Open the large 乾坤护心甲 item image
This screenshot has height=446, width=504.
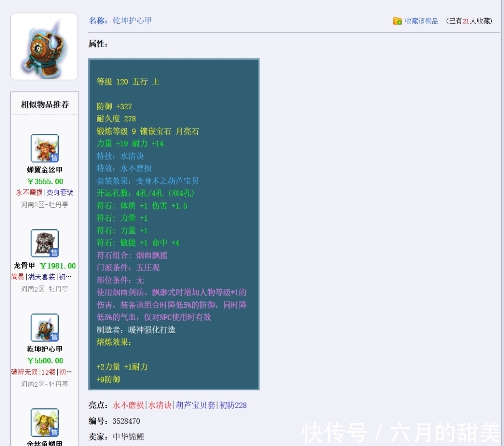tap(44, 46)
